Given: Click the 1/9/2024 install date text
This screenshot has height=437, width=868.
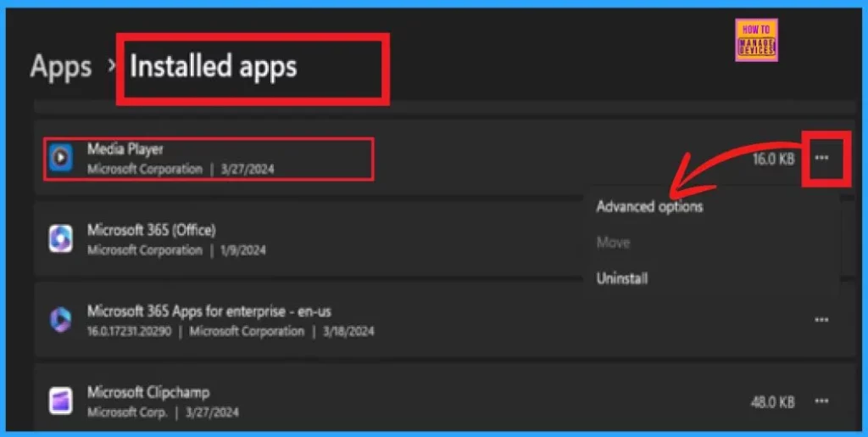Looking at the screenshot, I should point(243,250).
